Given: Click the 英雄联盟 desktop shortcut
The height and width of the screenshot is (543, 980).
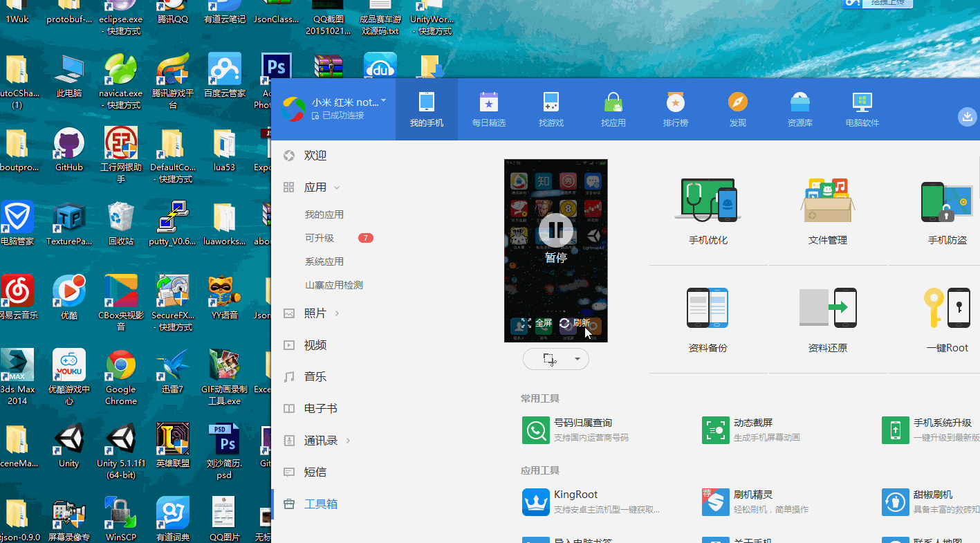Looking at the screenshot, I should click(x=173, y=445).
